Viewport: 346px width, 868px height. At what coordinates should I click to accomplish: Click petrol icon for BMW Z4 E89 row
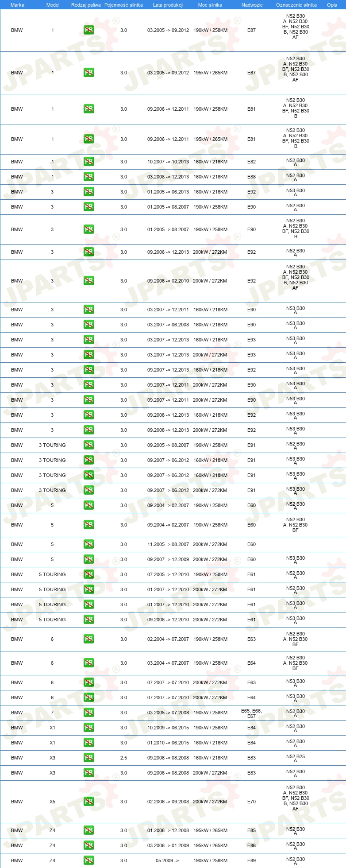click(88, 860)
